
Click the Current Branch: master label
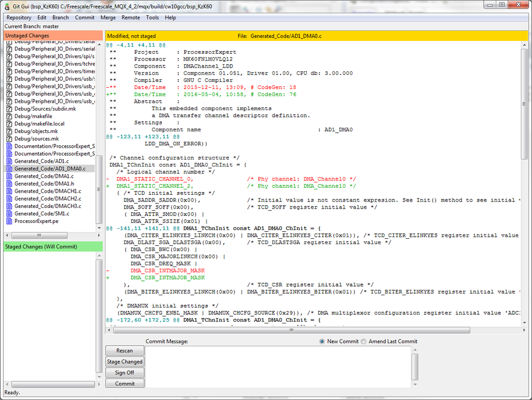31,26
